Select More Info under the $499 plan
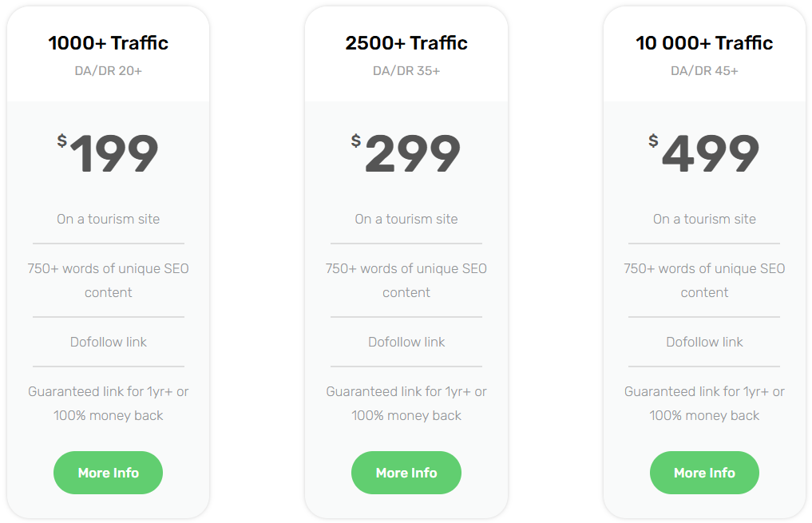Viewport: 812px width, 523px height. [x=704, y=472]
